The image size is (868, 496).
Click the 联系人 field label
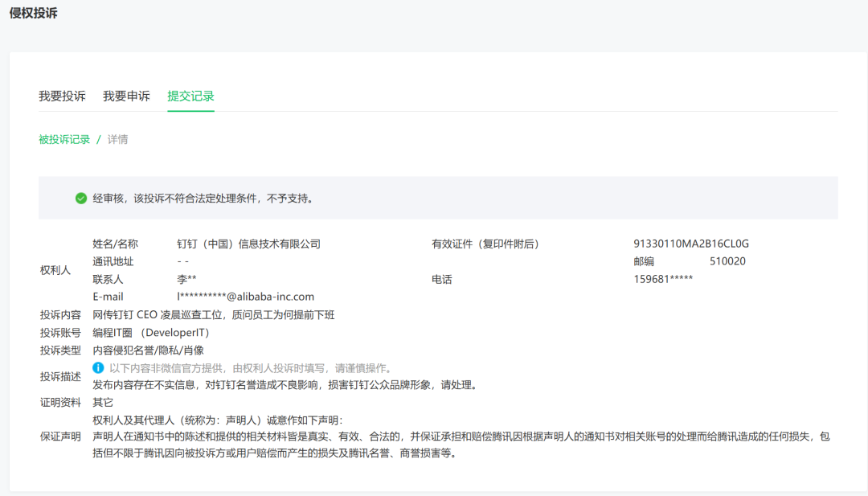[x=108, y=280]
